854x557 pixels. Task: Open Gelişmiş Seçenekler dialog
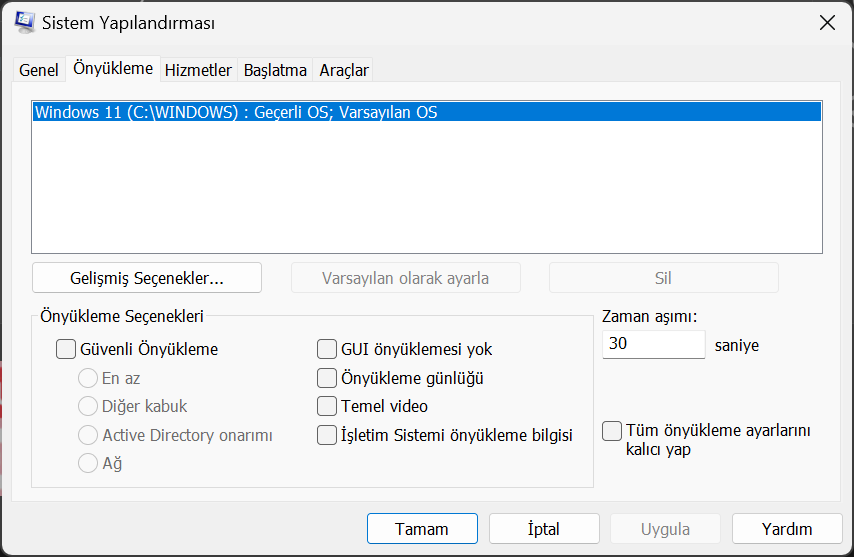147,277
